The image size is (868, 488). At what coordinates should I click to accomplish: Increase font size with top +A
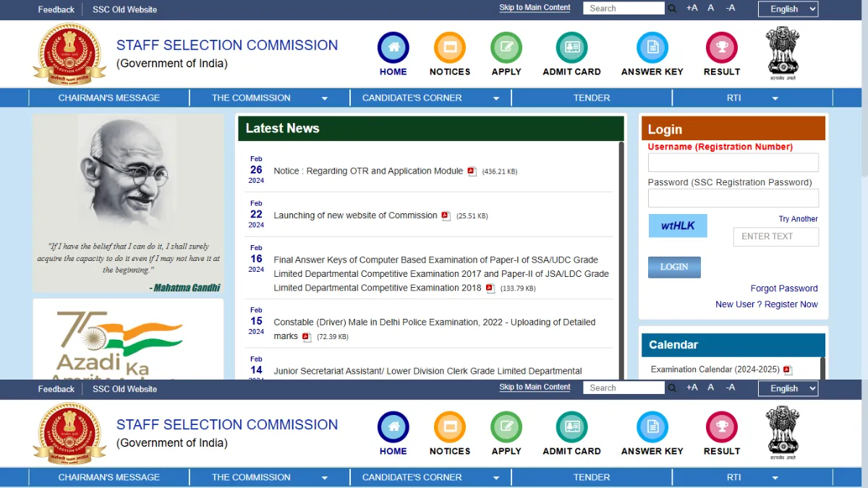692,8
